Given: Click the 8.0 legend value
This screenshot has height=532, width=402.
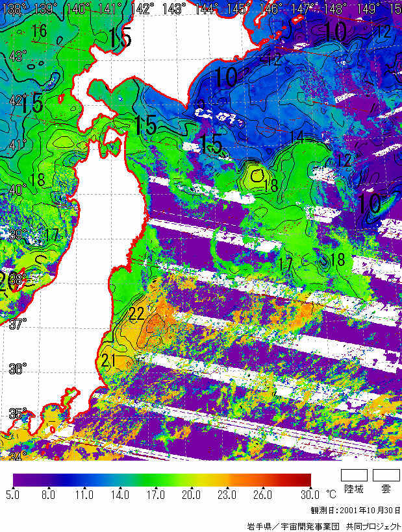Looking at the screenshot, I should [48, 495].
